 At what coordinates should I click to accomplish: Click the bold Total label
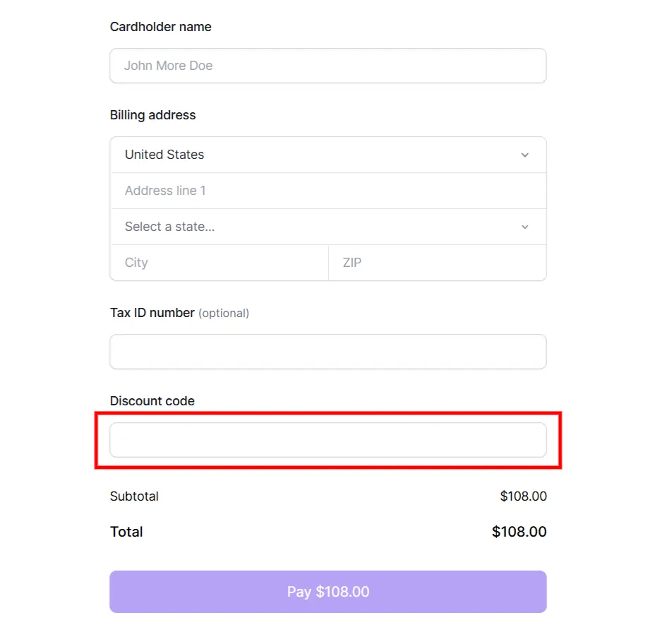click(x=126, y=532)
